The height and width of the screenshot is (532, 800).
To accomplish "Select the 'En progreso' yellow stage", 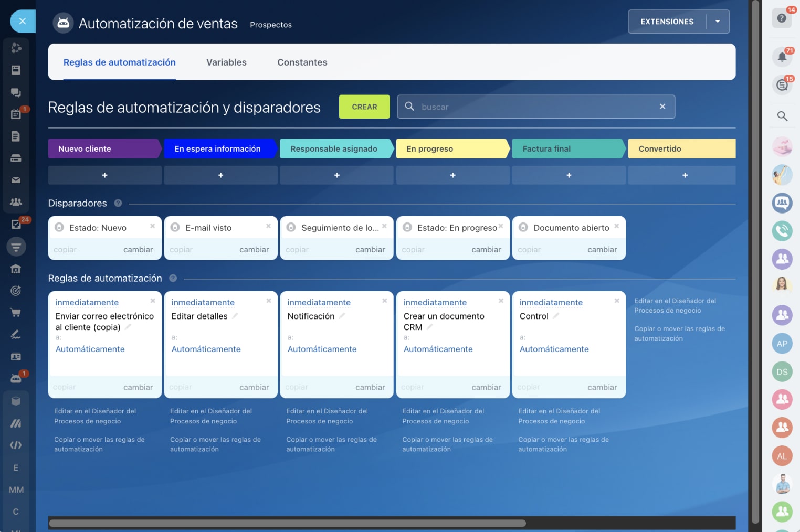I will click(x=451, y=149).
